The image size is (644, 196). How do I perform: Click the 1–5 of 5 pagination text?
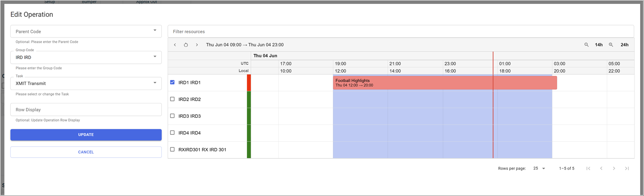click(x=567, y=168)
